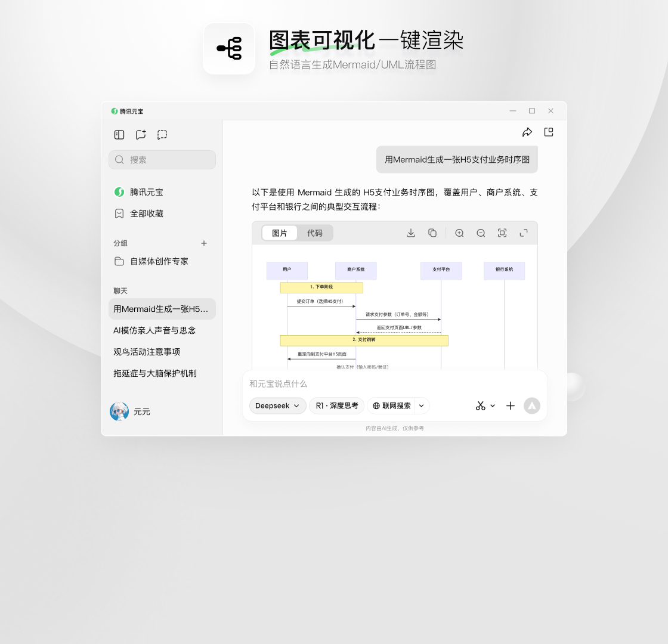This screenshot has height=644, width=668.
Task: Open the 观鸟活动注意事项 chat
Action: [x=147, y=352]
